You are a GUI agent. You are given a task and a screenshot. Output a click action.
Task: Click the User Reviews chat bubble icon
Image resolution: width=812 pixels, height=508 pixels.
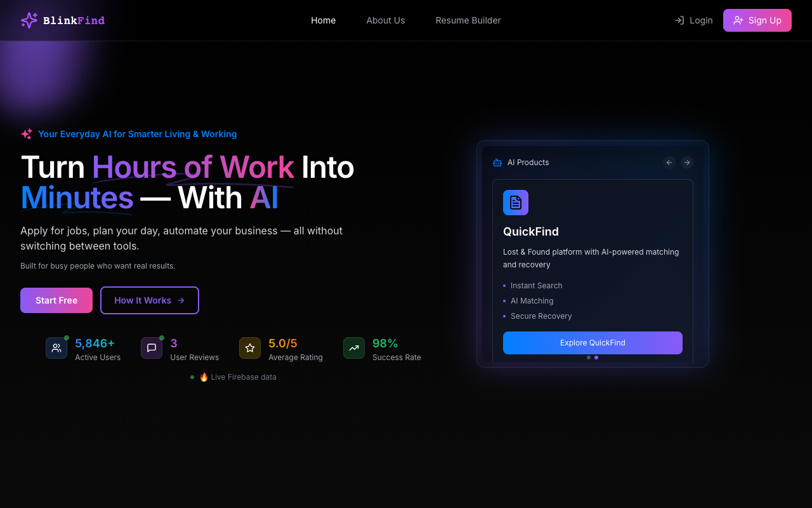click(x=151, y=348)
